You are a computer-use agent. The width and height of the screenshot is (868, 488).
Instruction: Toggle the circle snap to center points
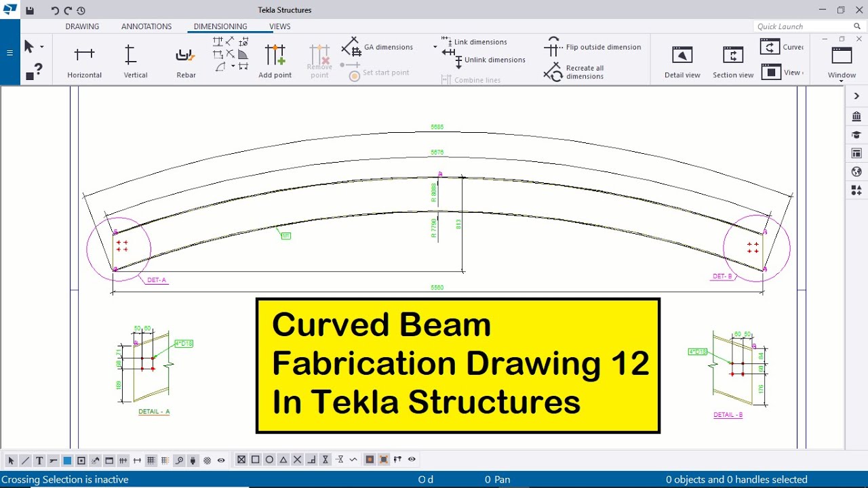269,460
